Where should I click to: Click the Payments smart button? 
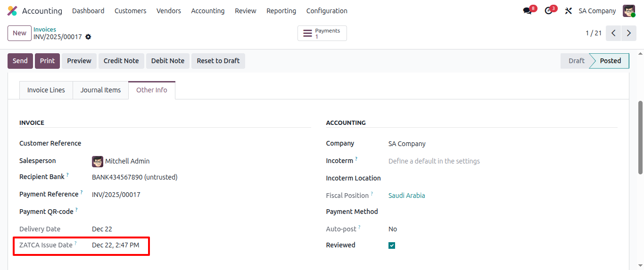pyautogui.click(x=322, y=33)
